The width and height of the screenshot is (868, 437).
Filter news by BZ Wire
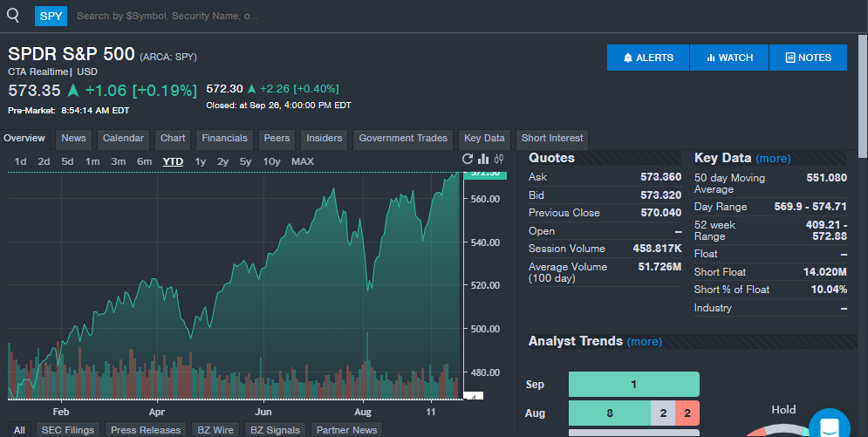coord(215,430)
